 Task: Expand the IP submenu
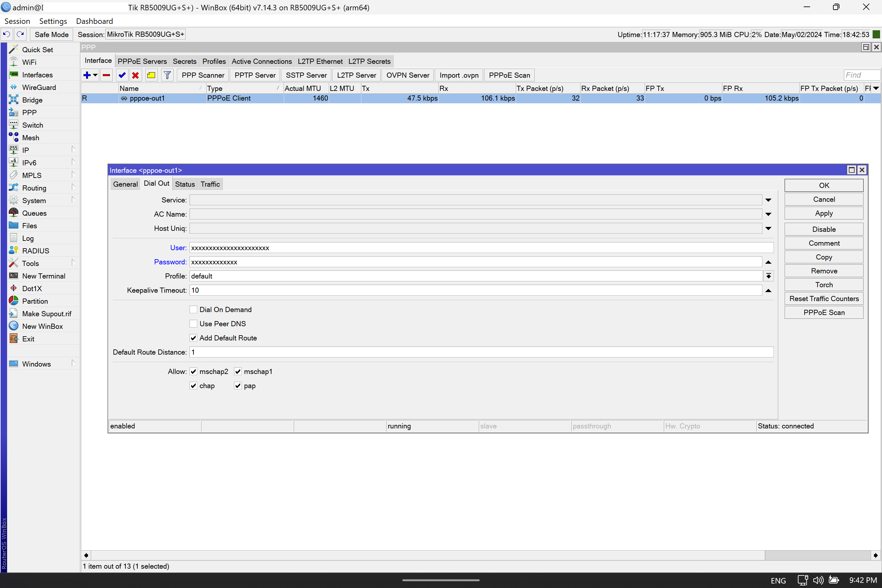pyautogui.click(x=73, y=150)
